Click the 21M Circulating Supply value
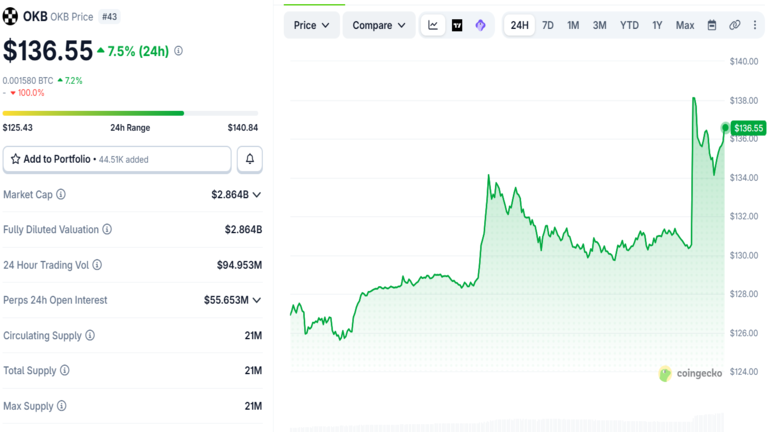768x432 pixels. point(253,336)
